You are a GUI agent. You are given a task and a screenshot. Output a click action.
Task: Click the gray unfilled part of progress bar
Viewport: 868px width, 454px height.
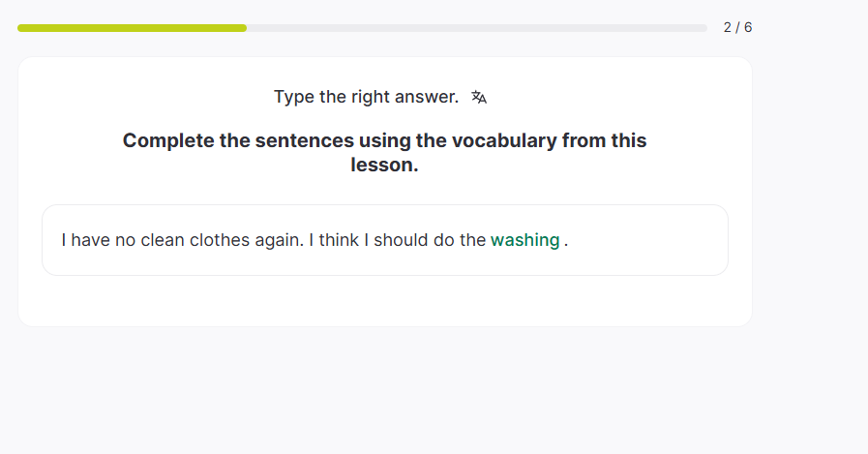[476, 28]
